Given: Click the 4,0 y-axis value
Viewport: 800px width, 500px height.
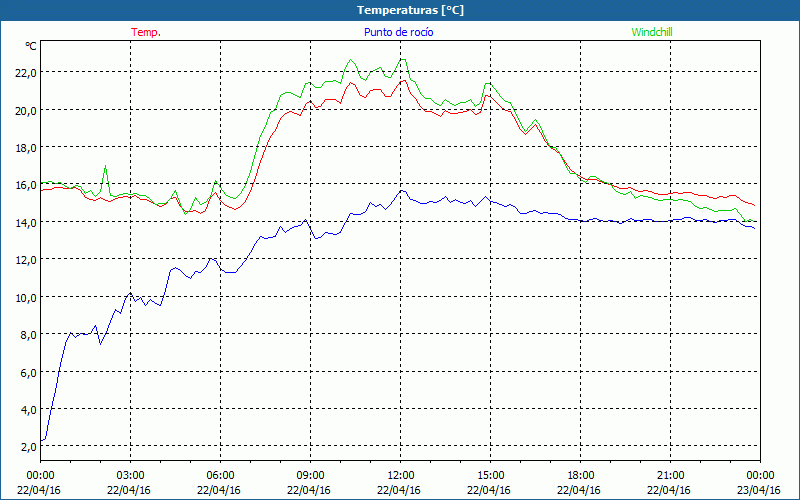Looking at the screenshot, I should pyautogui.click(x=28, y=410).
